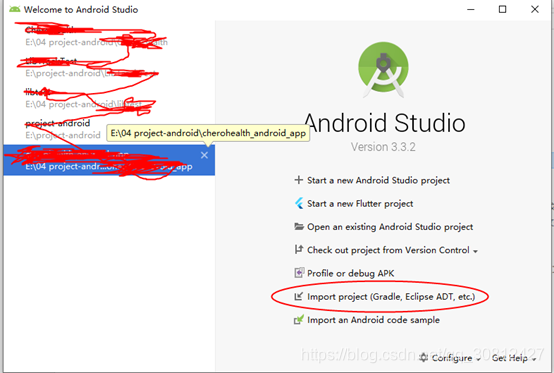Open the Get Help dropdown menu
Image resolution: width=554 pixels, height=373 pixels.
[514, 358]
